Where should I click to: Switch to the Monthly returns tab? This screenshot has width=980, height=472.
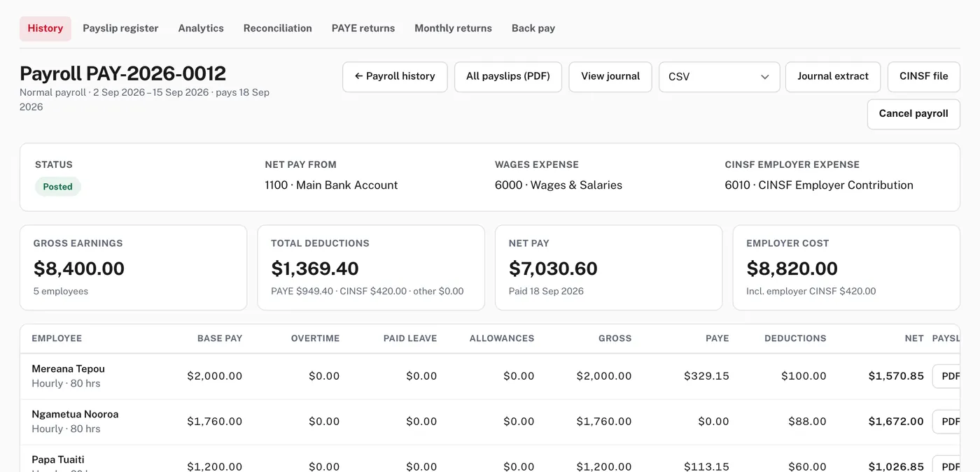coord(453,29)
